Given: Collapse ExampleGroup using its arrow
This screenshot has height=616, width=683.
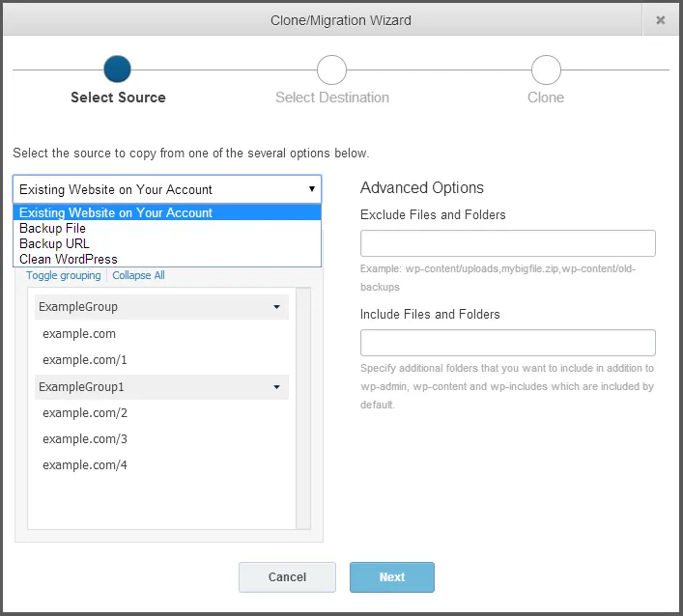Looking at the screenshot, I should pos(276,307).
